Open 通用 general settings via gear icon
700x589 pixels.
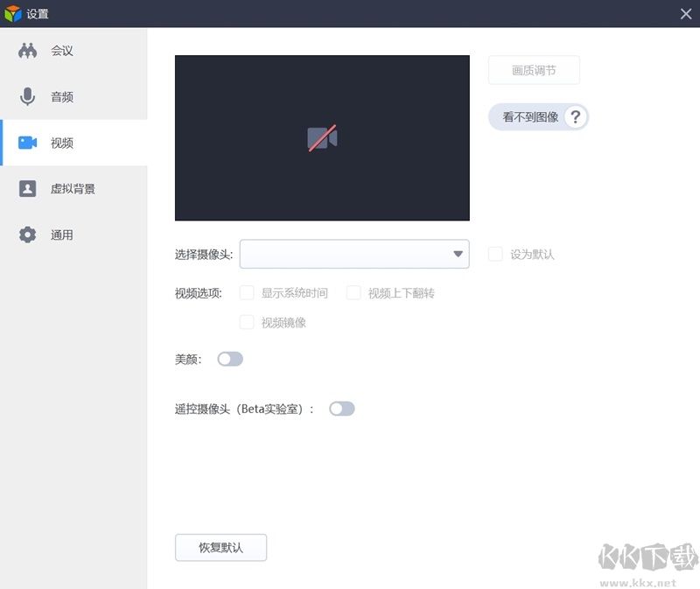coord(27,235)
